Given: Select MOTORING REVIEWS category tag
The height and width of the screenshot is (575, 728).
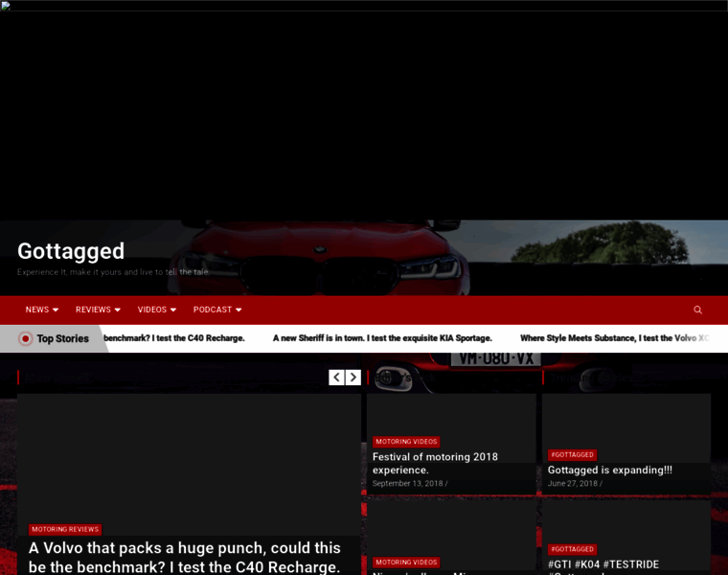Looking at the screenshot, I should [65, 530].
